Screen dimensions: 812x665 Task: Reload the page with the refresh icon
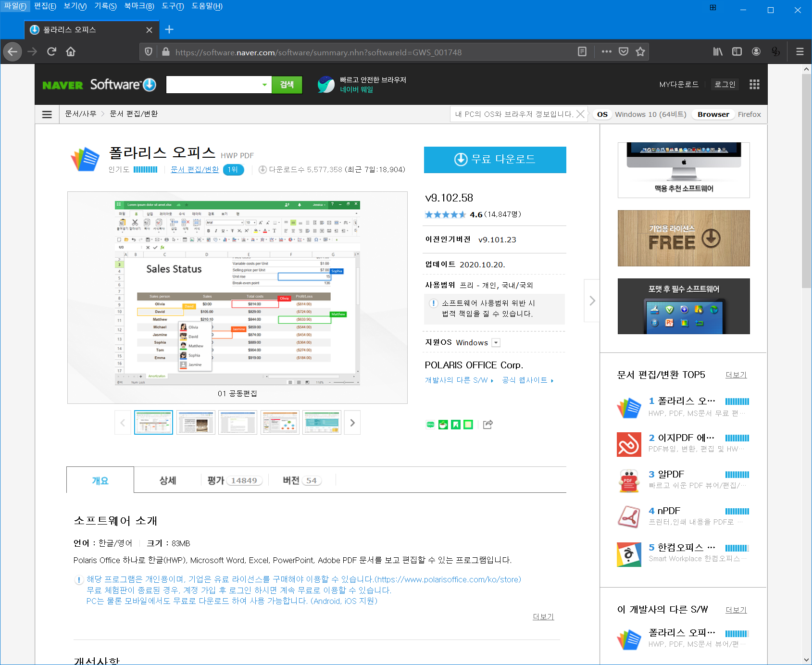pos(51,51)
